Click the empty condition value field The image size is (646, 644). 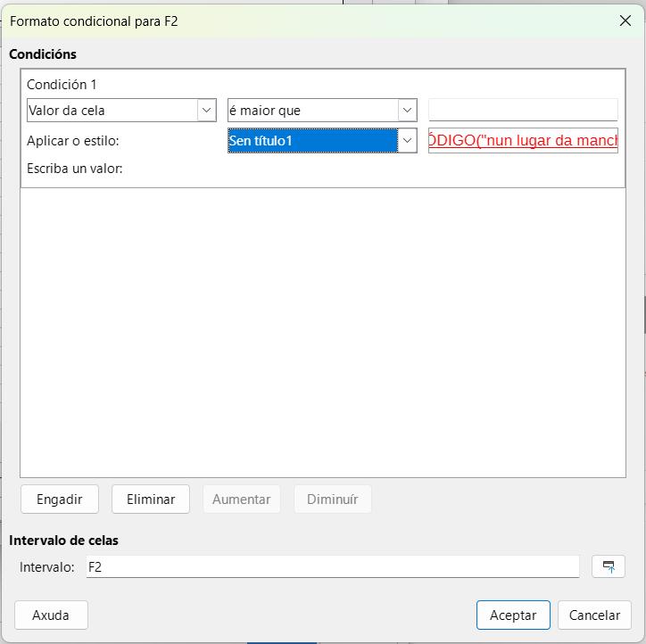(523, 110)
